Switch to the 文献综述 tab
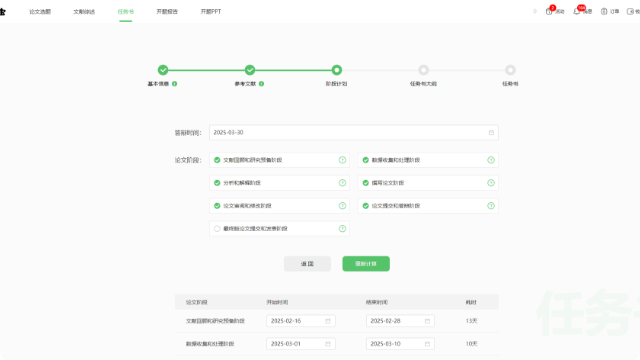The height and width of the screenshot is (360, 640). pos(84,12)
